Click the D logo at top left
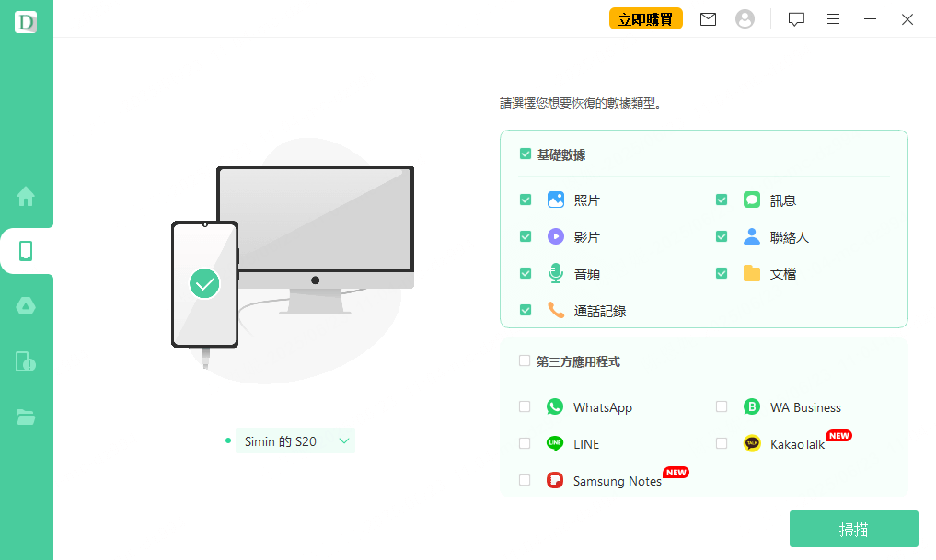This screenshot has height=560, width=936. pyautogui.click(x=26, y=22)
